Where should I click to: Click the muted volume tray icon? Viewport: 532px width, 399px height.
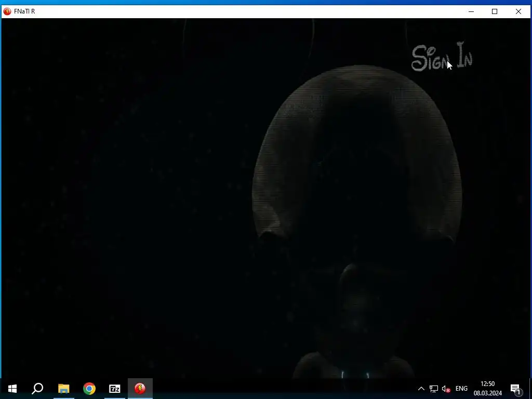tap(446, 389)
